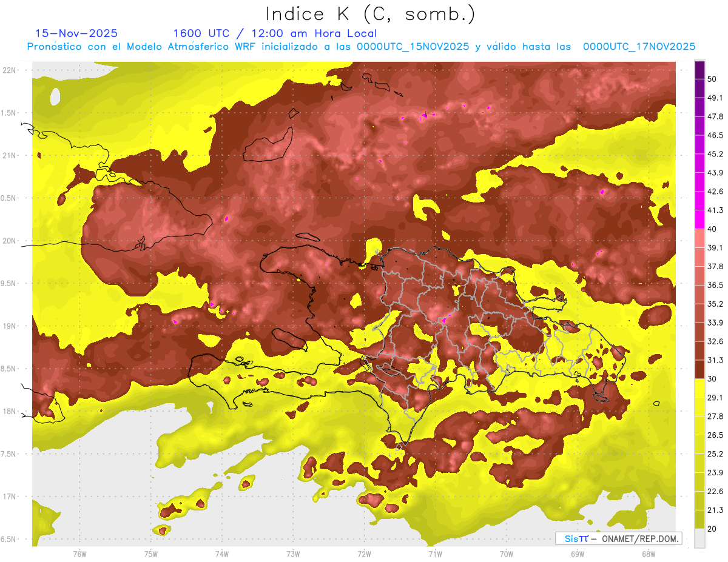728x562 pixels.
Task: Click the color scale label "49.1"
Action: pos(715,98)
